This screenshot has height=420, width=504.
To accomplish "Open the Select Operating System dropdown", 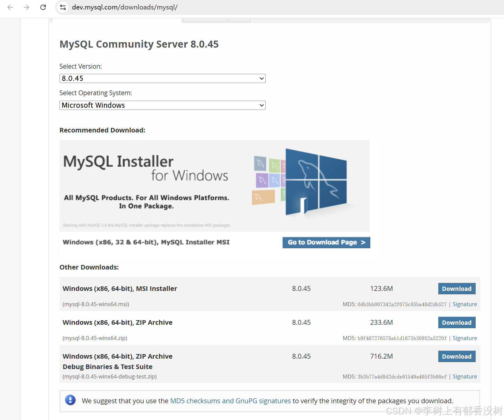I will pyautogui.click(x=163, y=105).
